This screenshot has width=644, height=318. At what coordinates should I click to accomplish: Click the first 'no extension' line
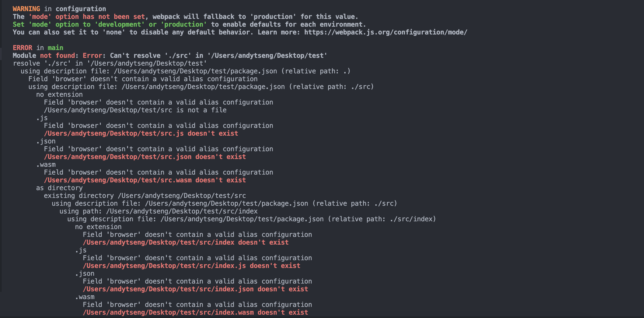click(x=59, y=95)
